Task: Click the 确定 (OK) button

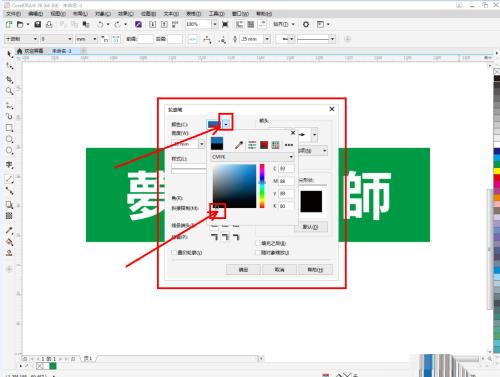Action: 243,269
